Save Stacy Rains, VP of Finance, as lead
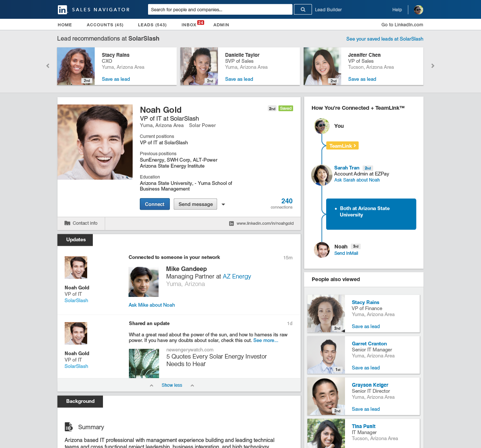 click(x=366, y=326)
